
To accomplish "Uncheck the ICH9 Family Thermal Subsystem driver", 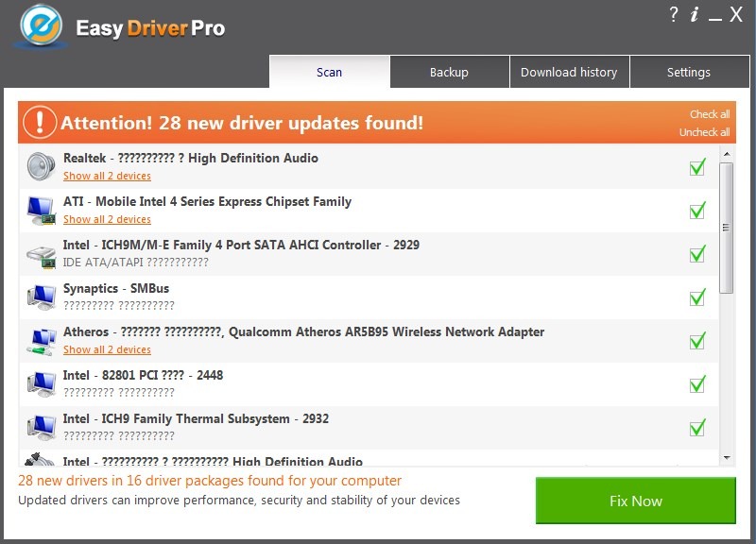I will 697,428.
